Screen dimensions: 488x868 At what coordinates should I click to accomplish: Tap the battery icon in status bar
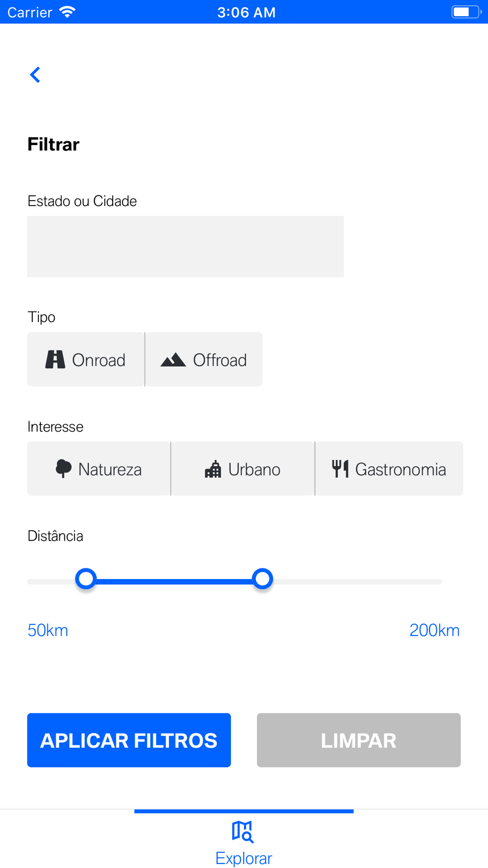467,12
